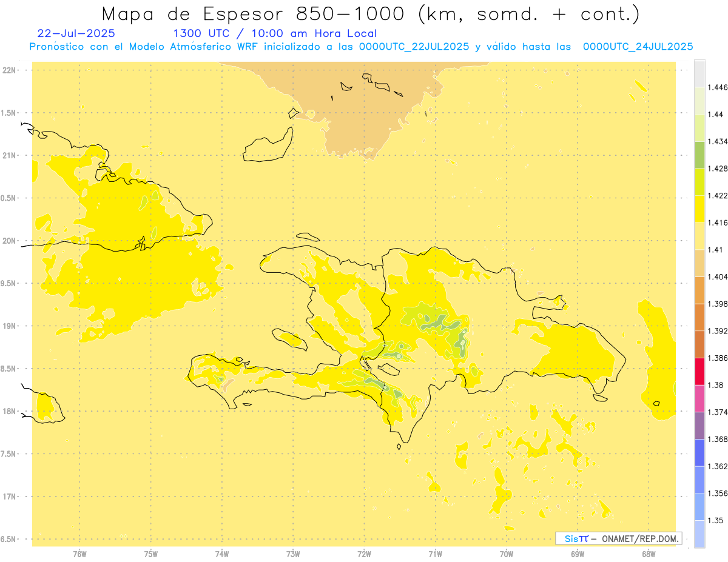The image size is (728, 562).
Task: Click the '19N' latitude axis label
Action: [x=9, y=326]
